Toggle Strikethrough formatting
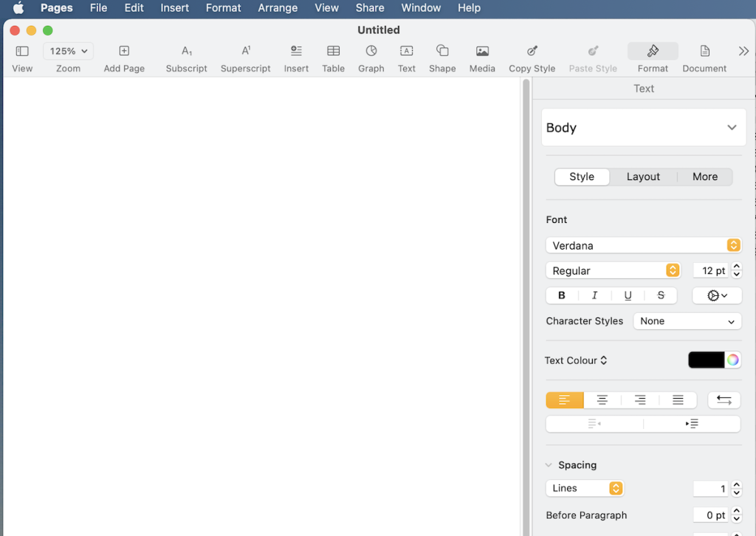 coord(661,295)
